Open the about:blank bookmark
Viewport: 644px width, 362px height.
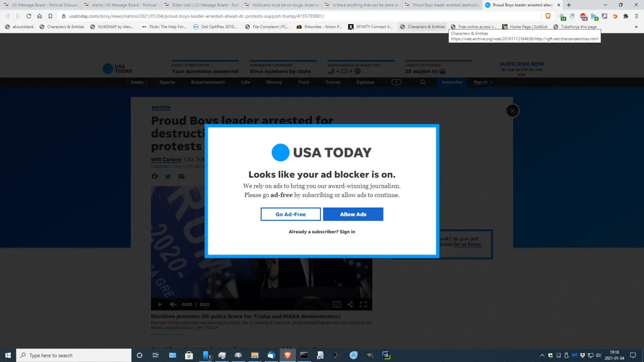pyautogui.click(x=19, y=27)
